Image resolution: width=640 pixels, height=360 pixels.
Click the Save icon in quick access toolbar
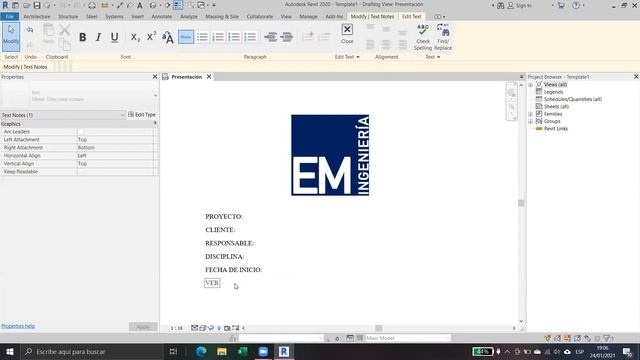point(37,5)
